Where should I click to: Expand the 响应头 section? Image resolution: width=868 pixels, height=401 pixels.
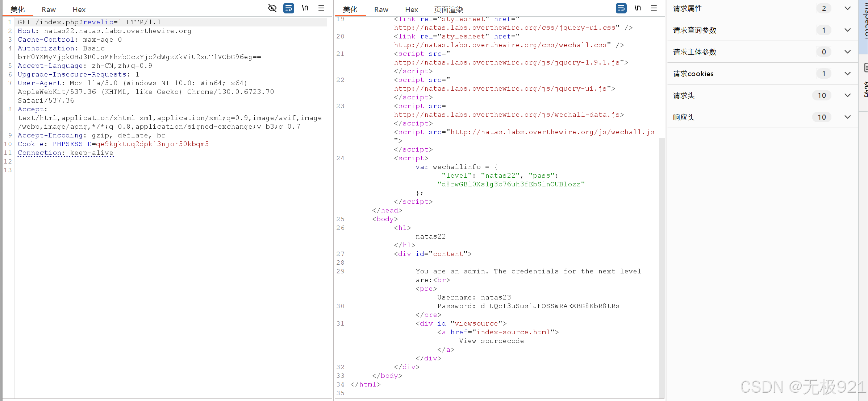[x=847, y=117]
